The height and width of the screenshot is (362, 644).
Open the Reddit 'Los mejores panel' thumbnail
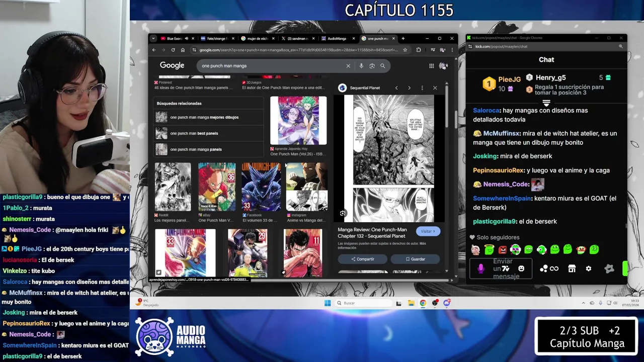(x=173, y=187)
